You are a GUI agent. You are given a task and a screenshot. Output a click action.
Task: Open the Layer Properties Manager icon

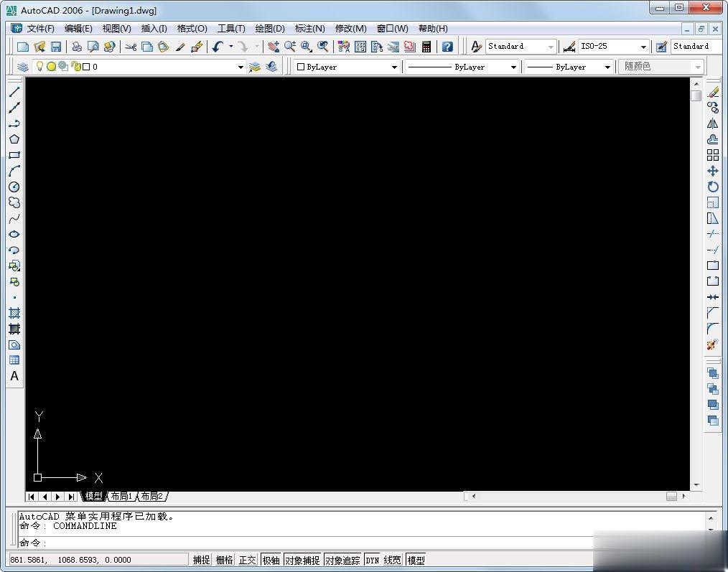(23, 67)
